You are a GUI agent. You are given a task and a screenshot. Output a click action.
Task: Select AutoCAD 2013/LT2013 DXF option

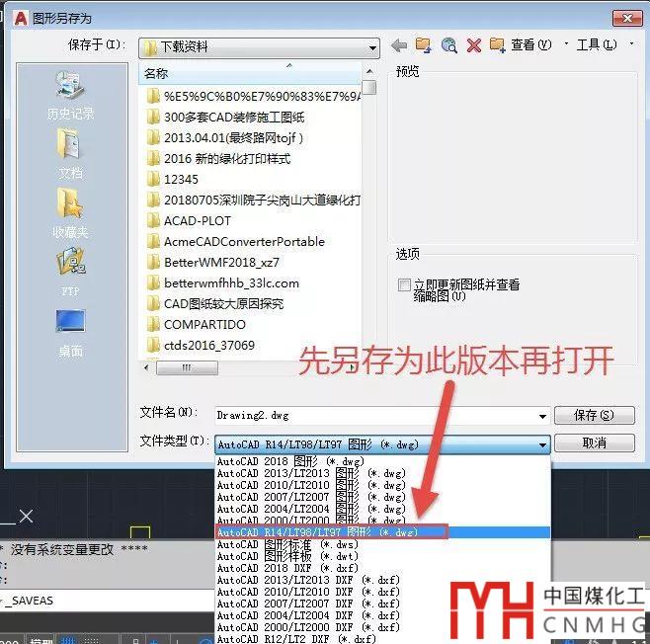click(382, 580)
